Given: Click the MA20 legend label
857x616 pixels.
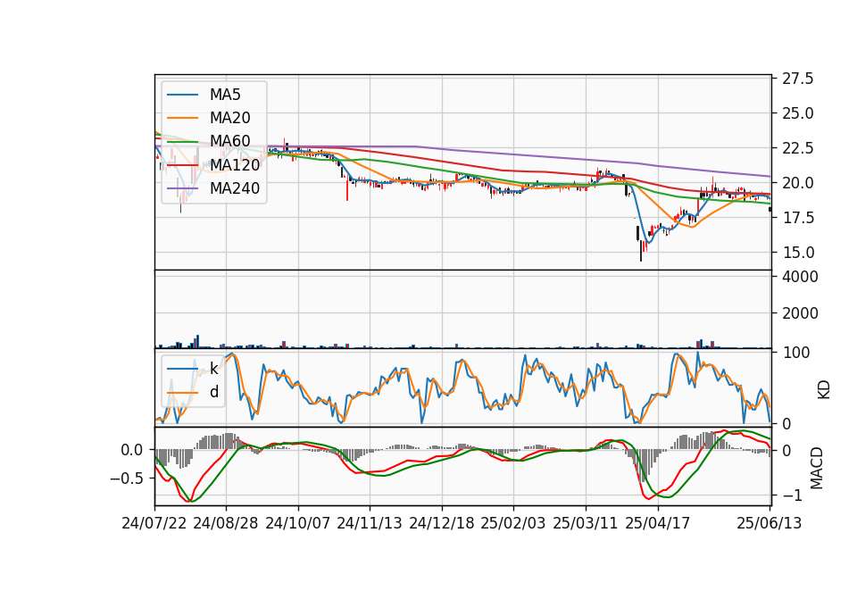Looking at the screenshot, I should tap(230, 118).
